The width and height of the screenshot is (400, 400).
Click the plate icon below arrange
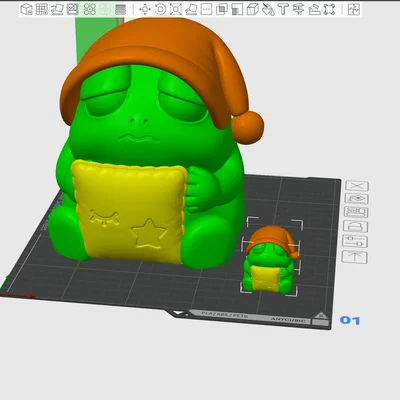[x=356, y=227]
